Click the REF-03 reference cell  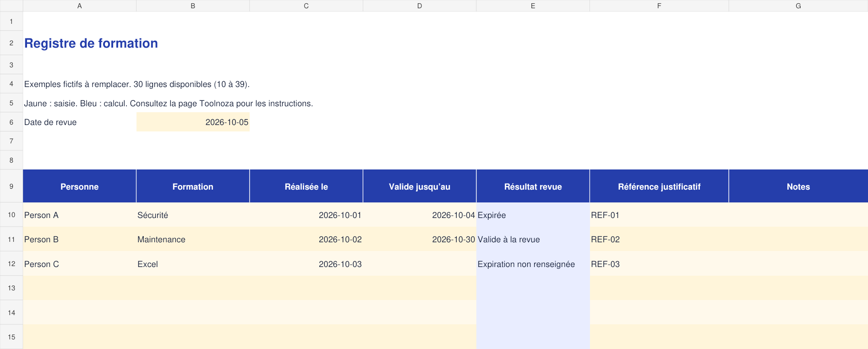pos(659,264)
